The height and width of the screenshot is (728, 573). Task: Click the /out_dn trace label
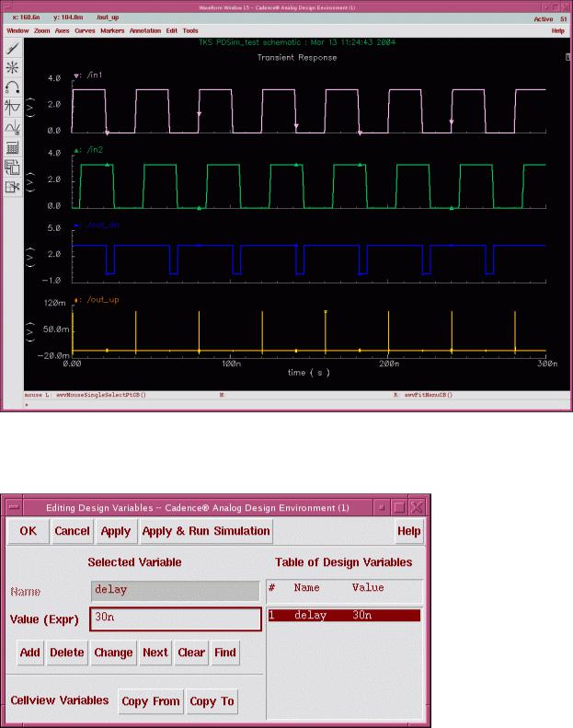(x=102, y=225)
